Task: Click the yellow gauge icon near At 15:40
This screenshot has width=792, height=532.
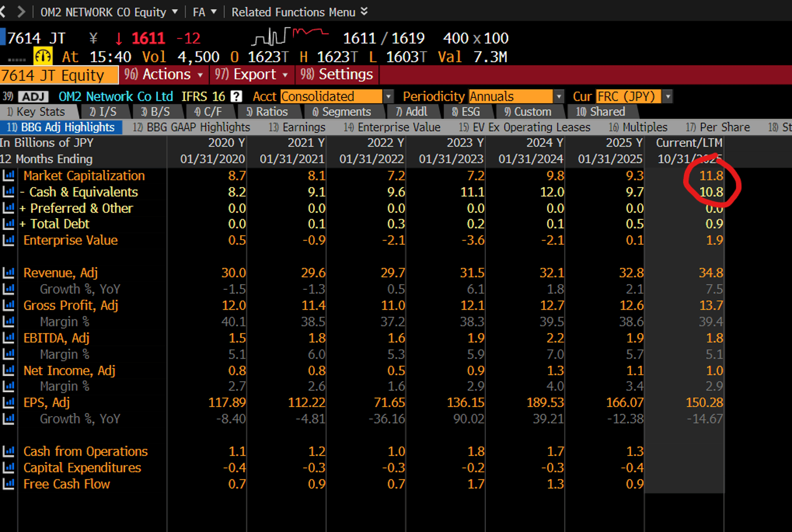Action: [x=43, y=56]
